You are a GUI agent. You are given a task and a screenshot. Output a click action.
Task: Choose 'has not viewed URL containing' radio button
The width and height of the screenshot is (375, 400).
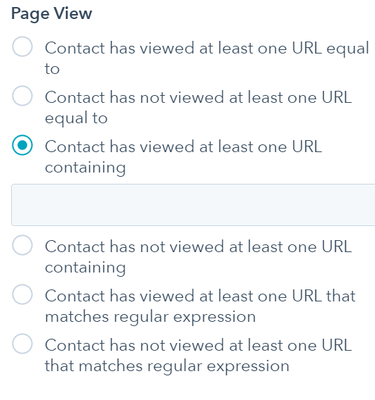coord(22,245)
